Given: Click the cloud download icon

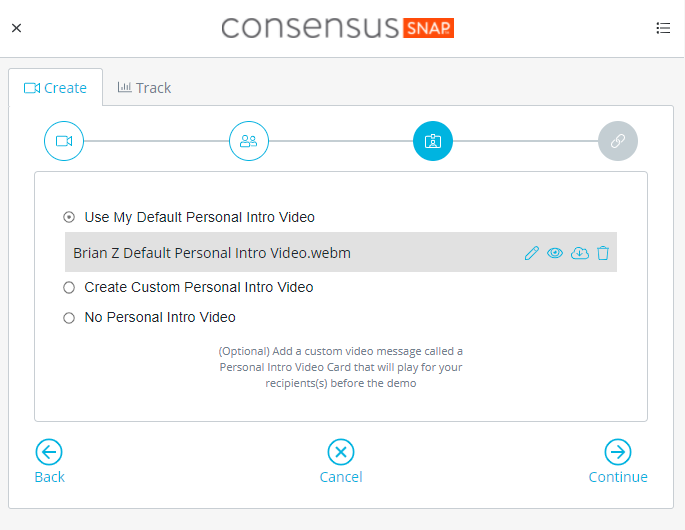Looking at the screenshot, I should coord(580,253).
